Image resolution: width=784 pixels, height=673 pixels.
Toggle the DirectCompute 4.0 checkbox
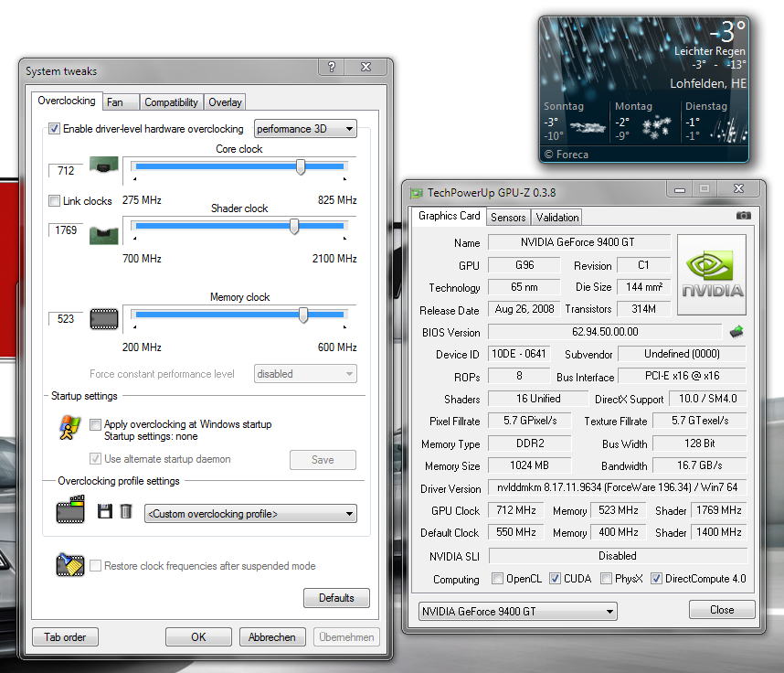(x=656, y=579)
